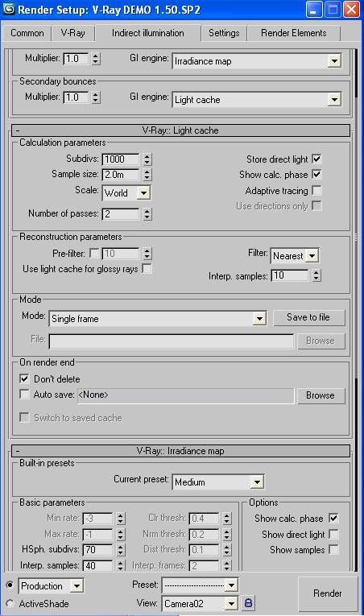
Task: Click the Light cache Interp. samples field
Action: 290,275
